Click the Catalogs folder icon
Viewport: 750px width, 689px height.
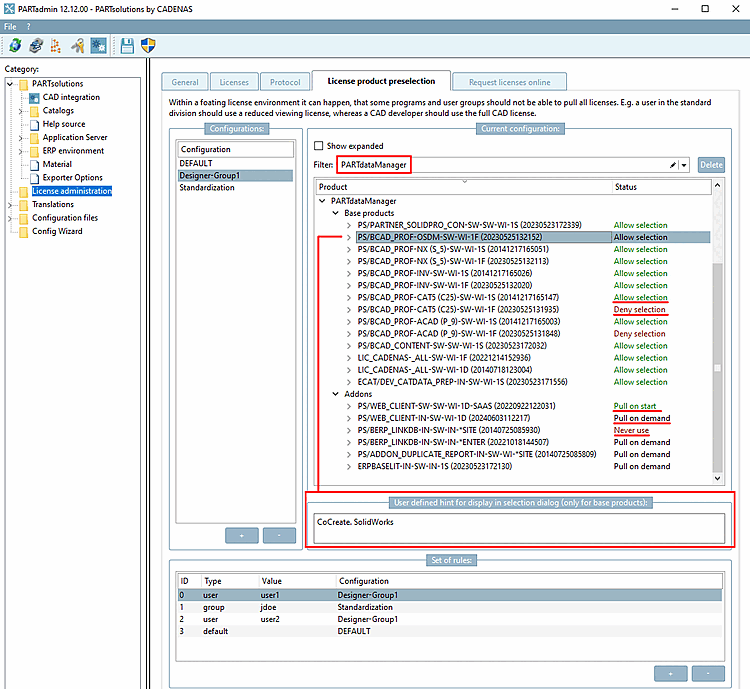point(34,111)
